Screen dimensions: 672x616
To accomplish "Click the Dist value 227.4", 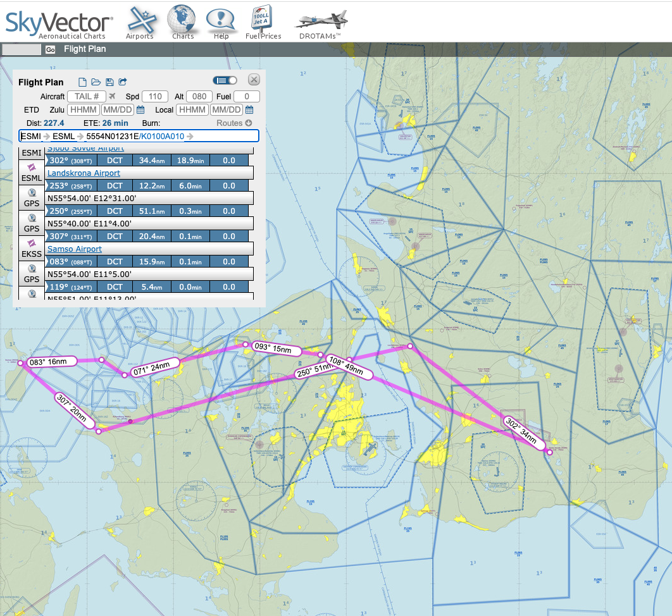I will point(54,123).
